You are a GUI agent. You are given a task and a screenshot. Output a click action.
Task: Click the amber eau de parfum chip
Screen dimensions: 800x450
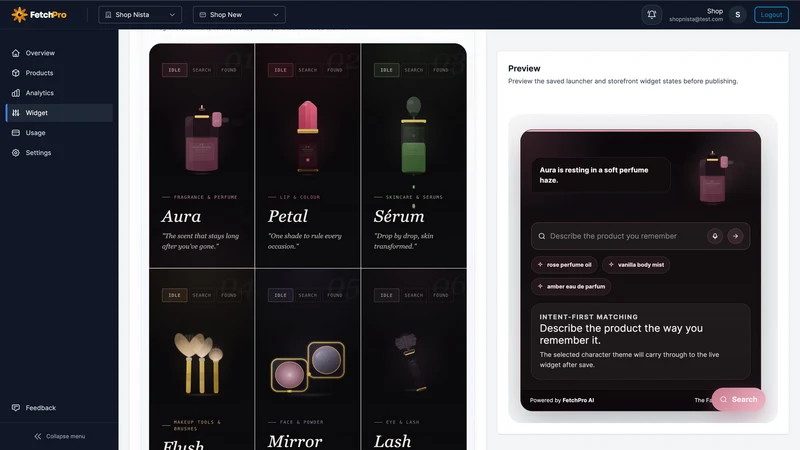click(x=571, y=286)
